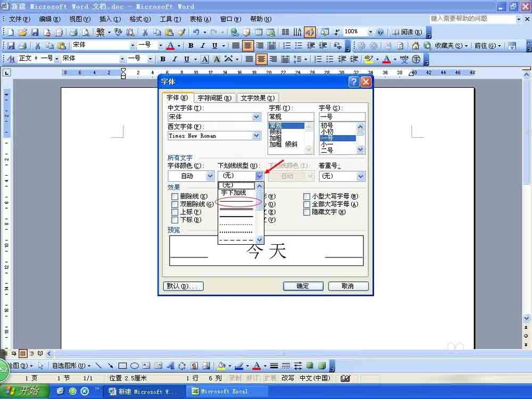Click the 开始 Start button on the taskbar
The width and height of the screenshot is (532, 399).
click(24, 391)
